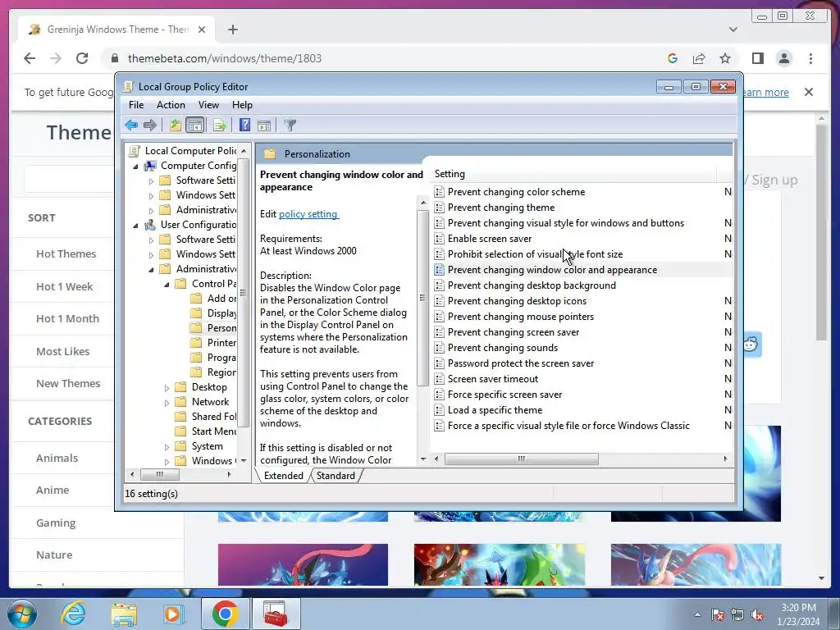Toggle the Show/Hide Action Pane icon
This screenshot has height=630, width=840.
264,126
